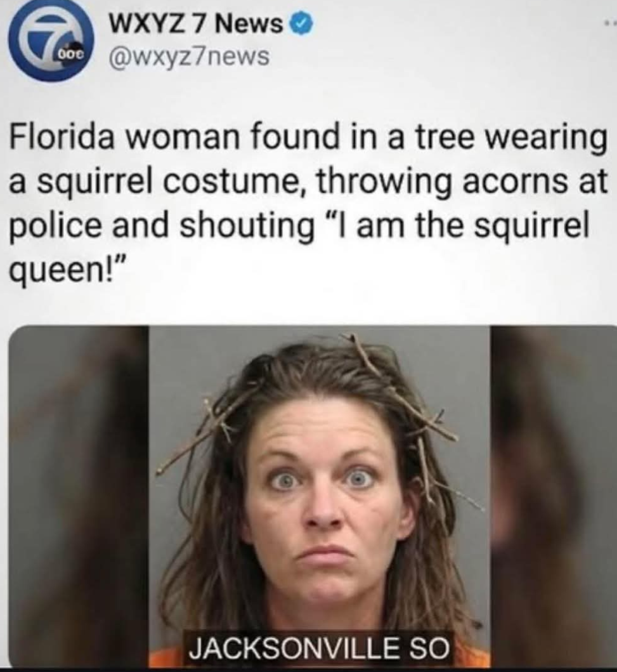Click the JACKSONVILLE SO caption label
The height and width of the screenshot is (672, 617).
pyautogui.click(x=318, y=647)
